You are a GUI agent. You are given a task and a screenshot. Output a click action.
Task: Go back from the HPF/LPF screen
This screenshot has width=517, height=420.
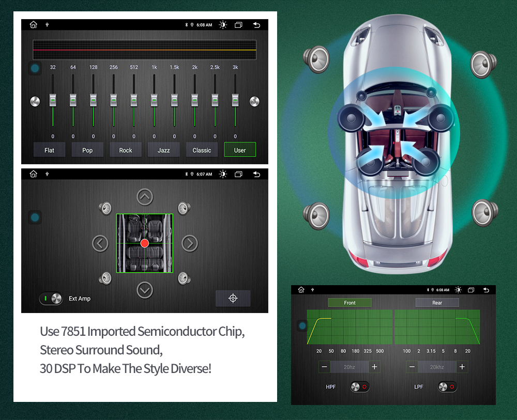[x=486, y=290]
